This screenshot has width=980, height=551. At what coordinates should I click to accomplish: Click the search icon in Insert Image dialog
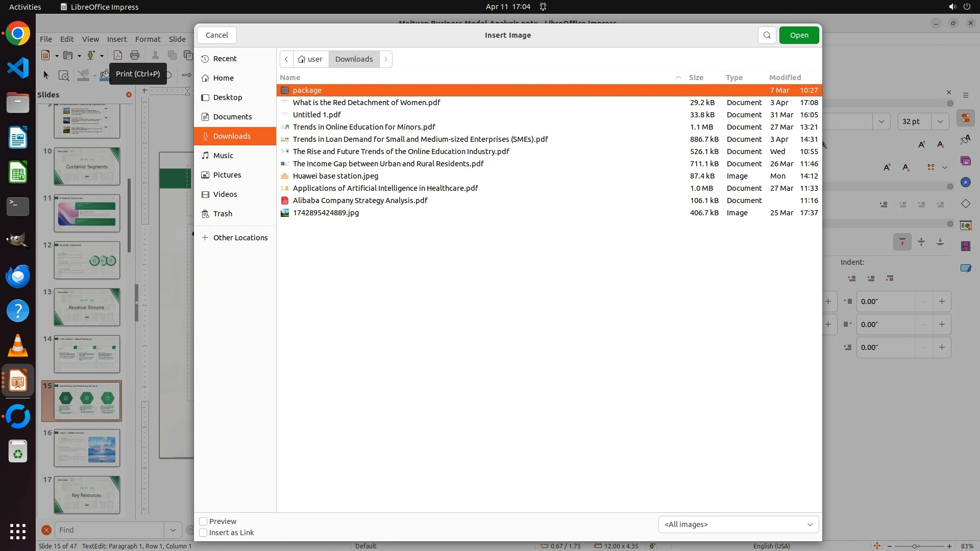coord(767,35)
